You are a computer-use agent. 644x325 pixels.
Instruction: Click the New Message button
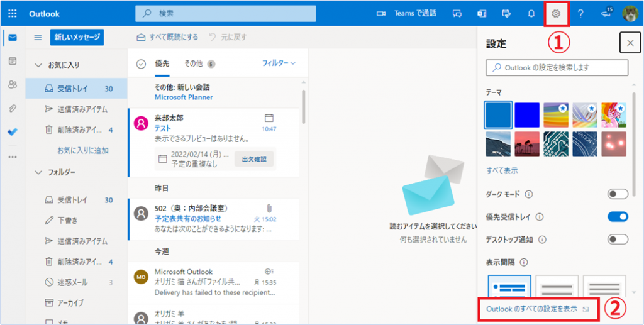(x=77, y=37)
